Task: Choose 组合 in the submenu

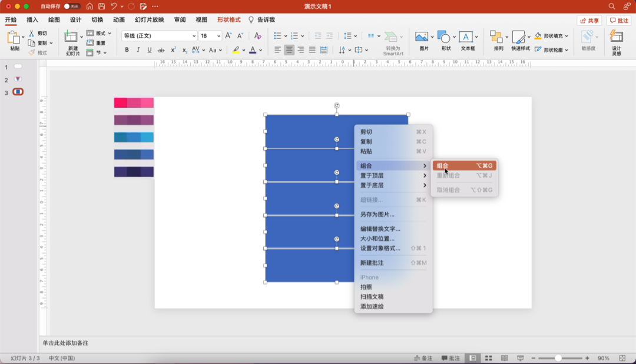Action: tap(464, 166)
